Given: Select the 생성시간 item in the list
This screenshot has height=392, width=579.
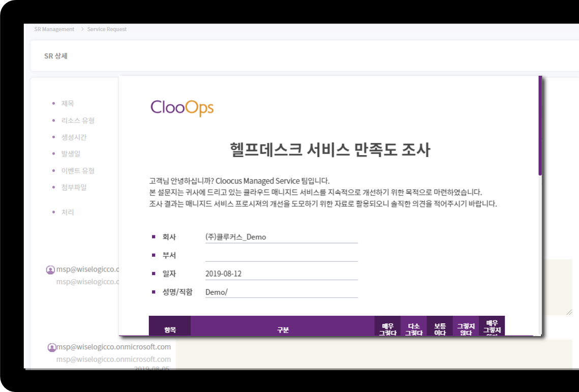Looking at the screenshot, I should (74, 137).
